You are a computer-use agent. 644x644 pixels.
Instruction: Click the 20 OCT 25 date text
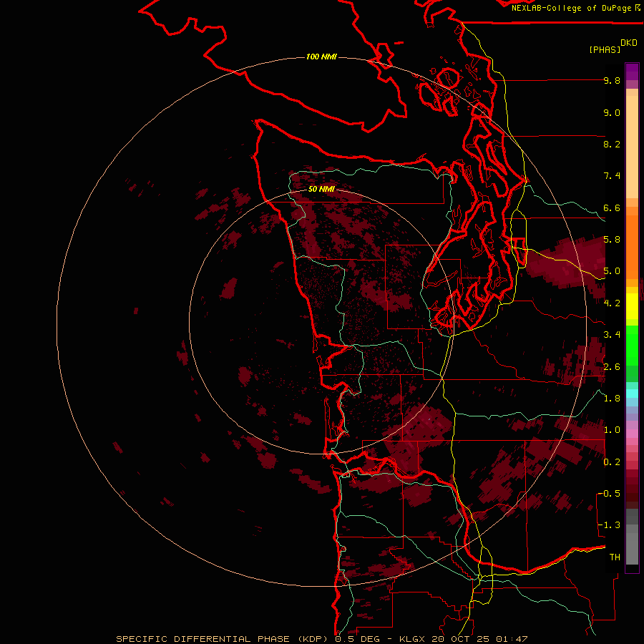pyautogui.click(x=462, y=639)
